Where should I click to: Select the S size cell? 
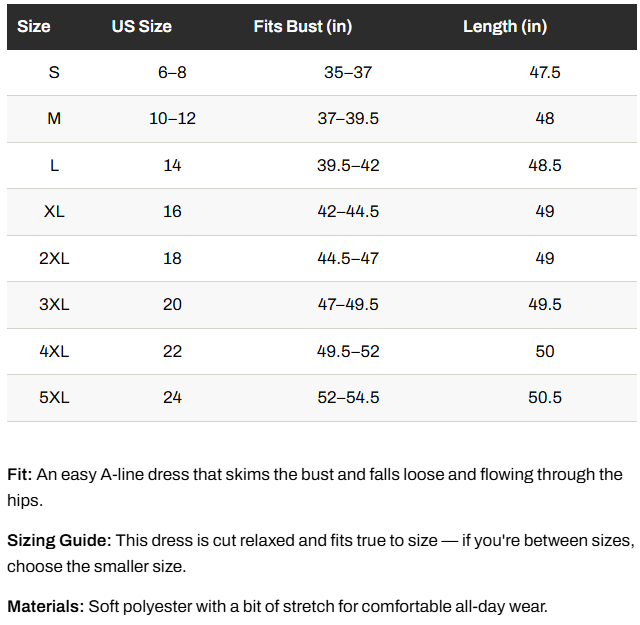(54, 73)
